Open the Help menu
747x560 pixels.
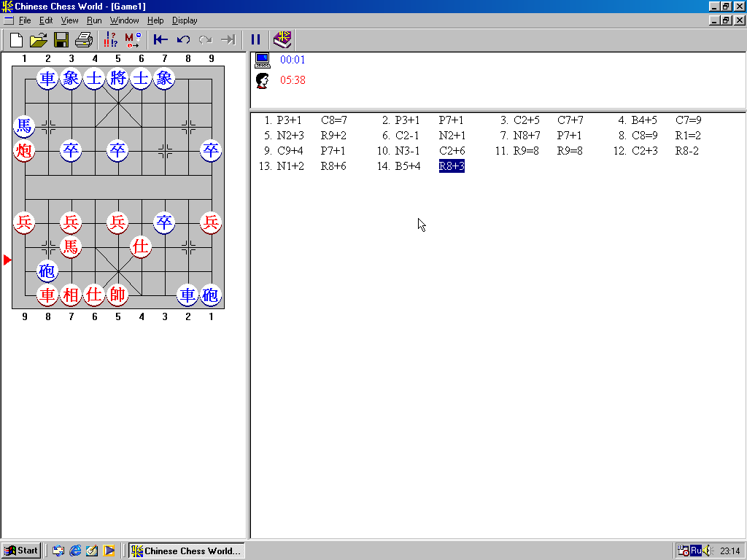click(155, 20)
